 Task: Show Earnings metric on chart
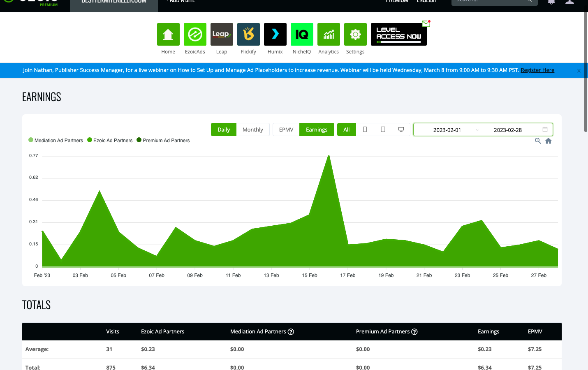(x=317, y=129)
